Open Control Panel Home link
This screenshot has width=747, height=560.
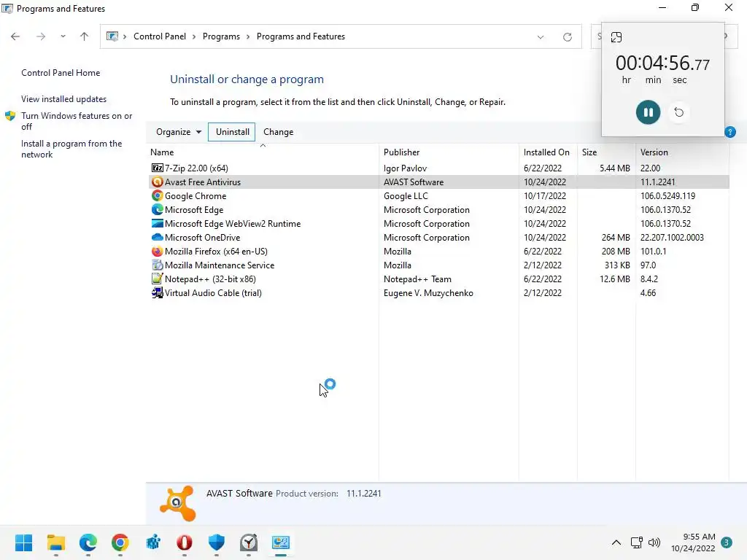[x=61, y=73]
